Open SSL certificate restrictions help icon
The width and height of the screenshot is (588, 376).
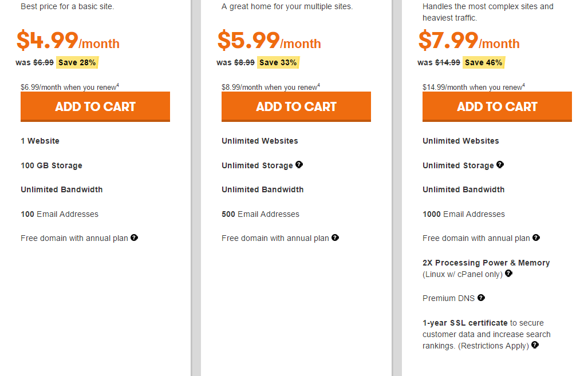click(x=535, y=345)
